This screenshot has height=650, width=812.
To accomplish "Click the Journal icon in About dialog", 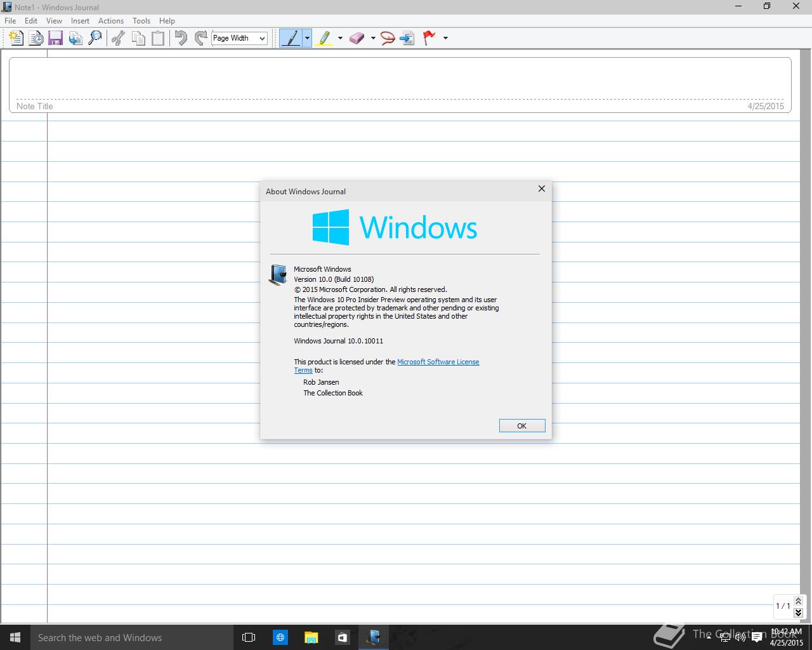I will pyautogui.click(x=278, y=275).
